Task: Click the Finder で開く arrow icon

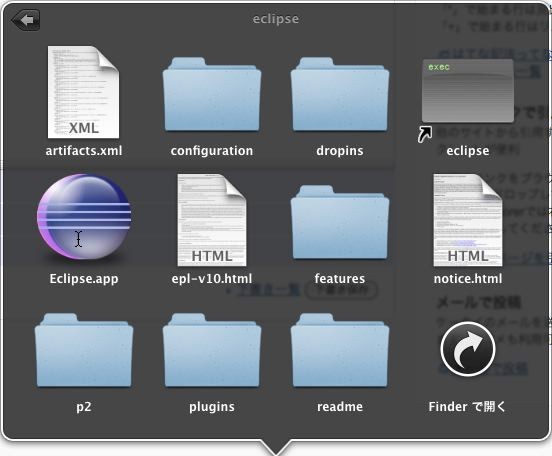Action: click(468, 349)
